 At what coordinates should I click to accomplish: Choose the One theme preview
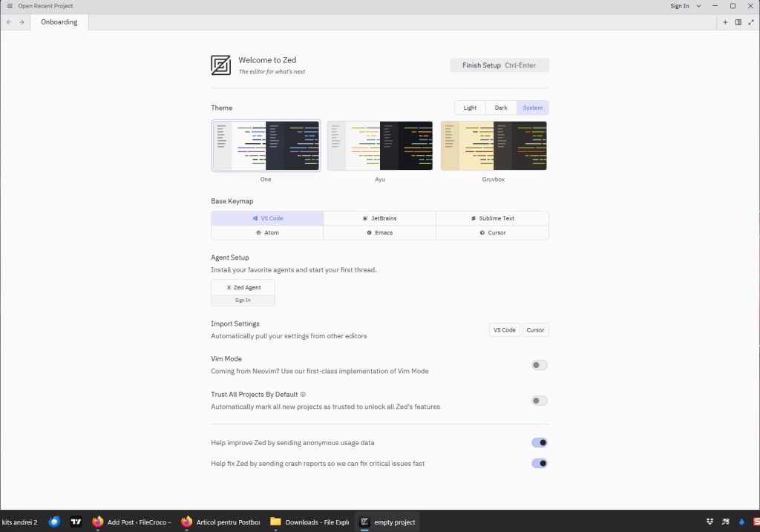pos(266,146)
